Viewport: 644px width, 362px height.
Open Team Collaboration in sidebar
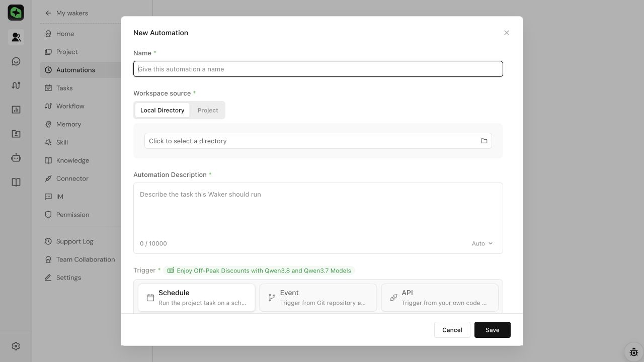point(80,259)
